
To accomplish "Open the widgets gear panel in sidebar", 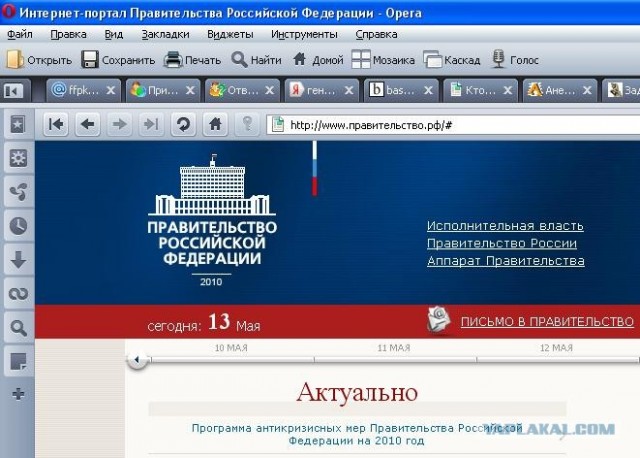I will pos(18,158).
